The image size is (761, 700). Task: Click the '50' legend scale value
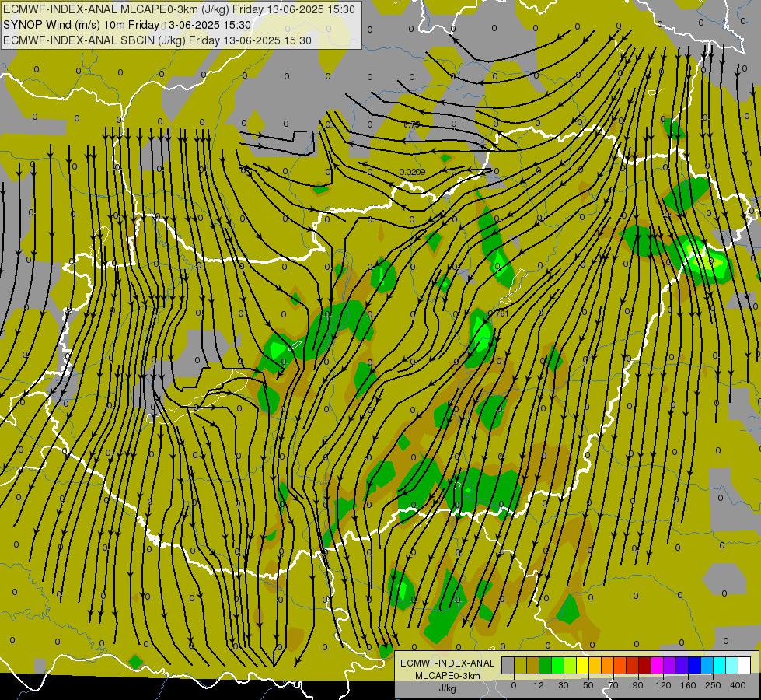click(x=588, y=685)
